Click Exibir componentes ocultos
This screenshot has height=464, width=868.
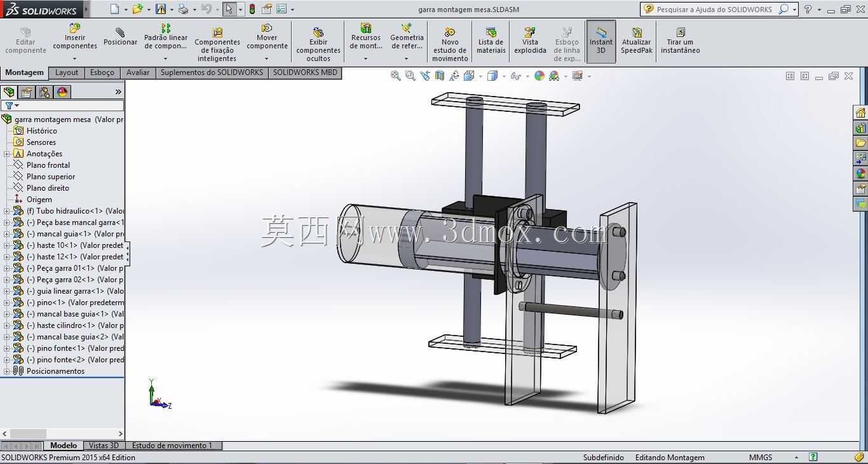click(x=318, y=44)
